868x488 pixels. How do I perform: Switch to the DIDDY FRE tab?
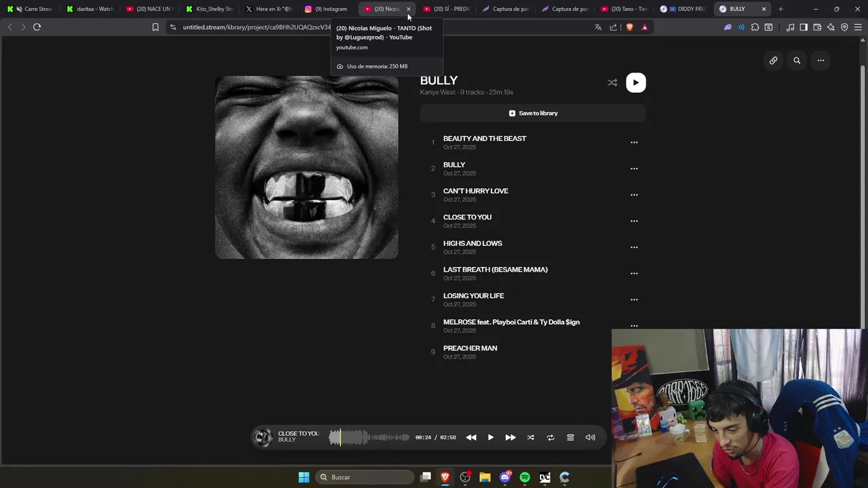(684, 9)
